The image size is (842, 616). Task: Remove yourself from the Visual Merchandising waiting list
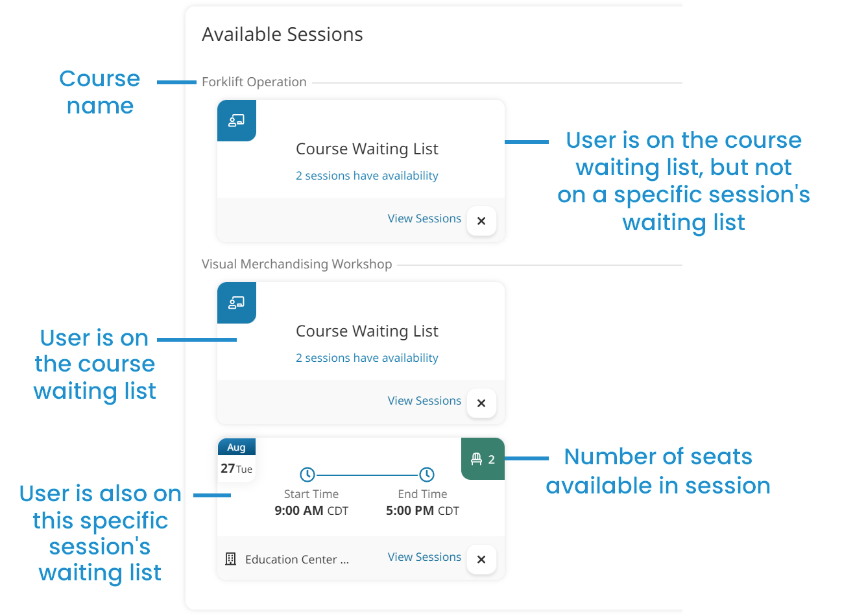coord(481,403)
